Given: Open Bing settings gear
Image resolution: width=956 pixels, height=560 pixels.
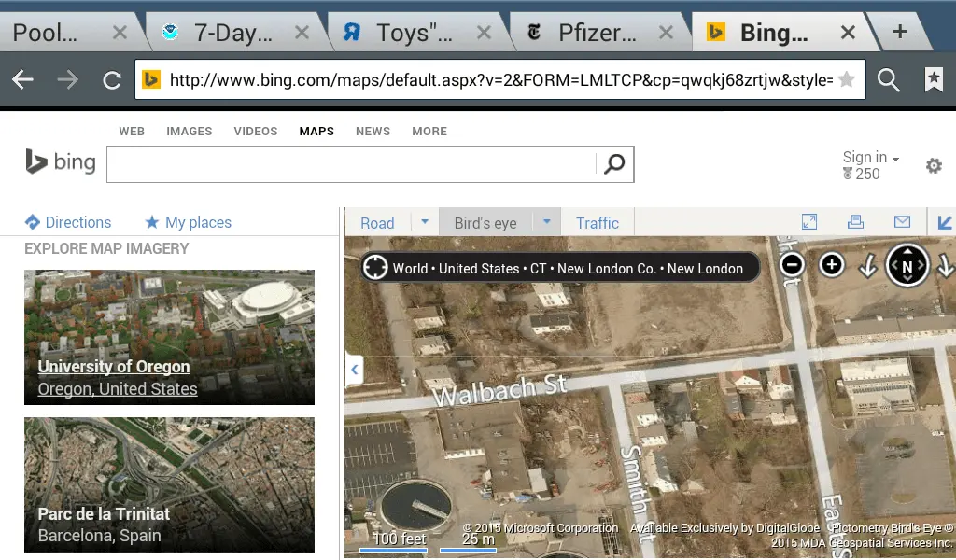Looking at the screenshot, I should [x=934, y=165].
